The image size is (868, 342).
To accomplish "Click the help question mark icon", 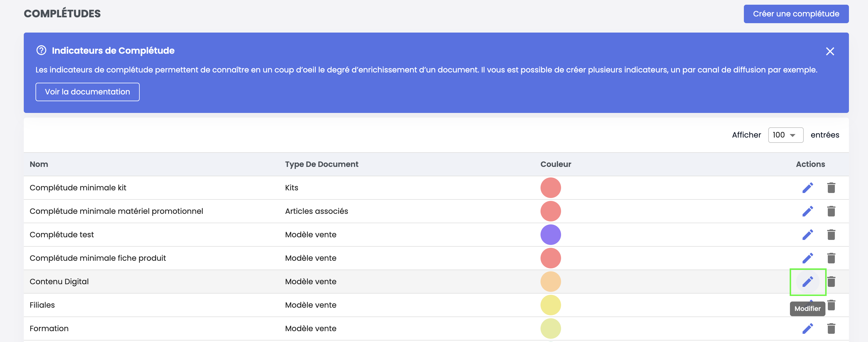I will 41,50.
